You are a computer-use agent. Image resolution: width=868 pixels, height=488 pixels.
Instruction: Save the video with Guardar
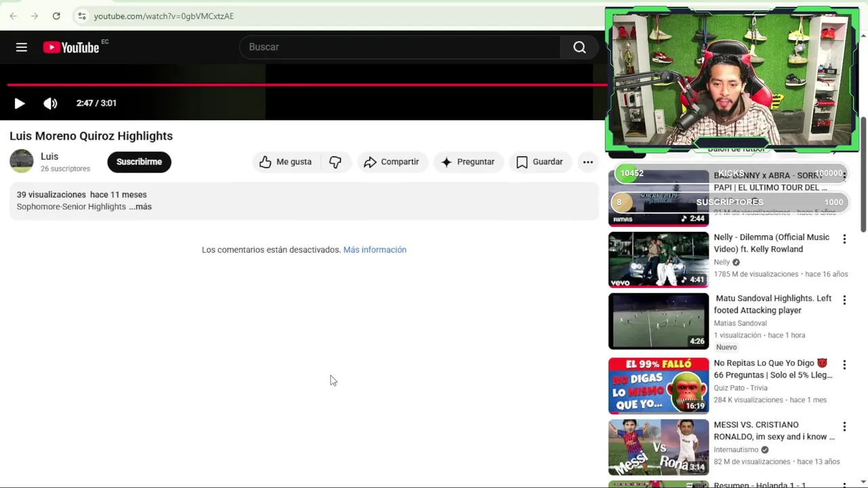[540, 161]
